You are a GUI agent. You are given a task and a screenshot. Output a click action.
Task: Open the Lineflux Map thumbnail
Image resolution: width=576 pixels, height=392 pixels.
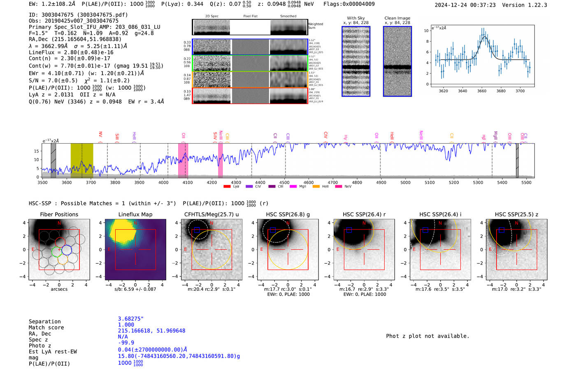[135, 249]
